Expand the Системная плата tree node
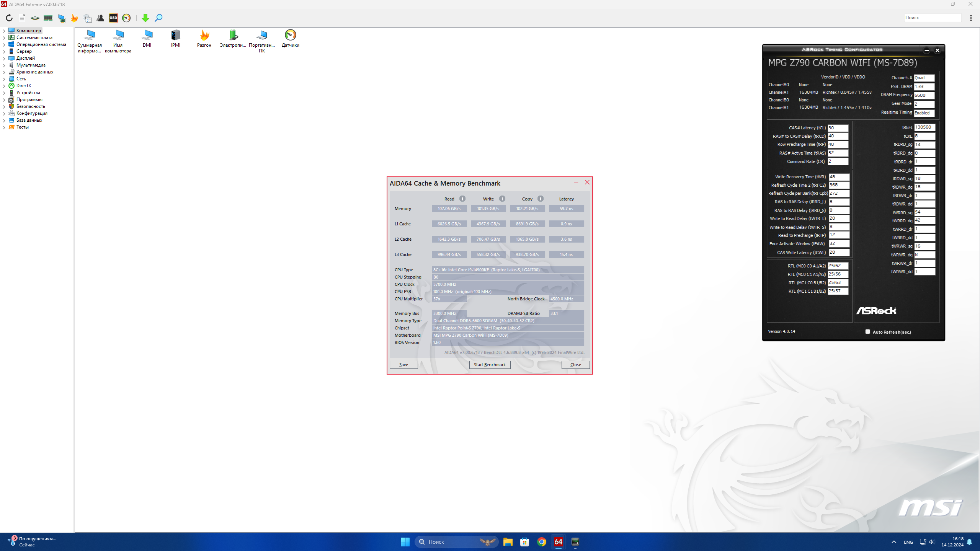Viewport: 980px width, 551px height. pyautogui.click(x=4, y=37)
